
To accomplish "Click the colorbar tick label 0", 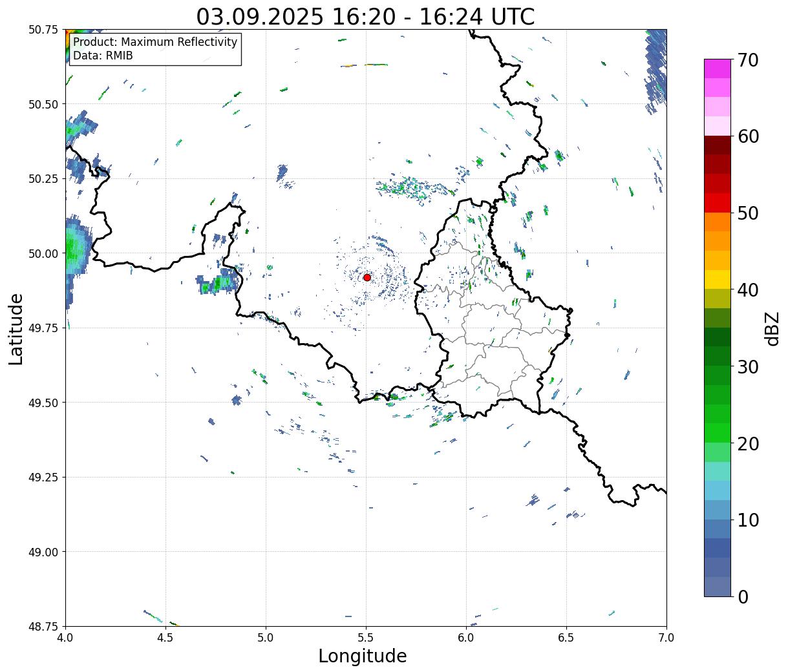I will click(743, 597).
